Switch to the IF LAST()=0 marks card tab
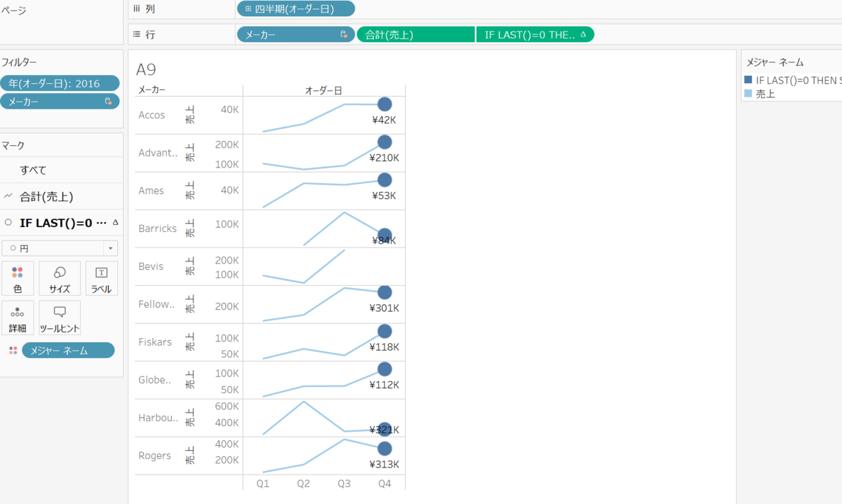 pos(61,222)
